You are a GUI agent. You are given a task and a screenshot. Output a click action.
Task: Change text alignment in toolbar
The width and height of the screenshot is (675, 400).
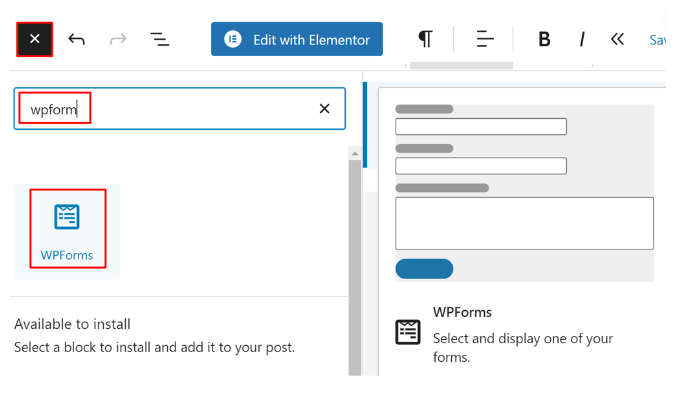click(x=485, y=39)
